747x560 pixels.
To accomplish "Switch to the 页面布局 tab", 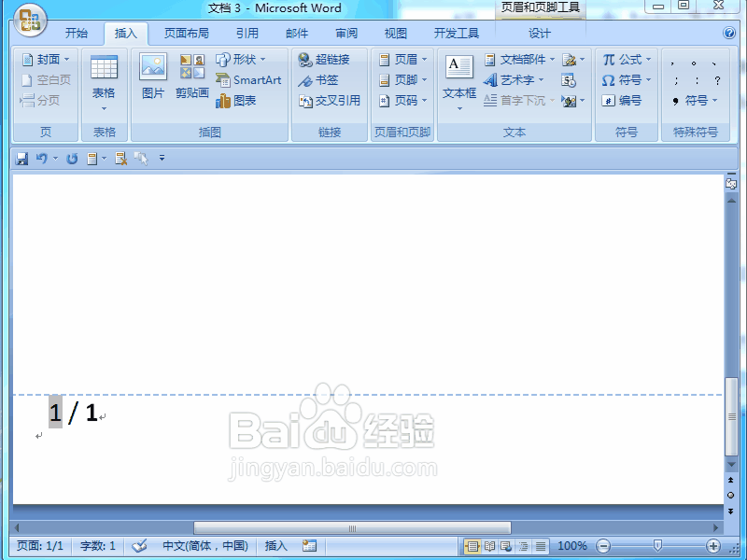I will pos(186,34).
